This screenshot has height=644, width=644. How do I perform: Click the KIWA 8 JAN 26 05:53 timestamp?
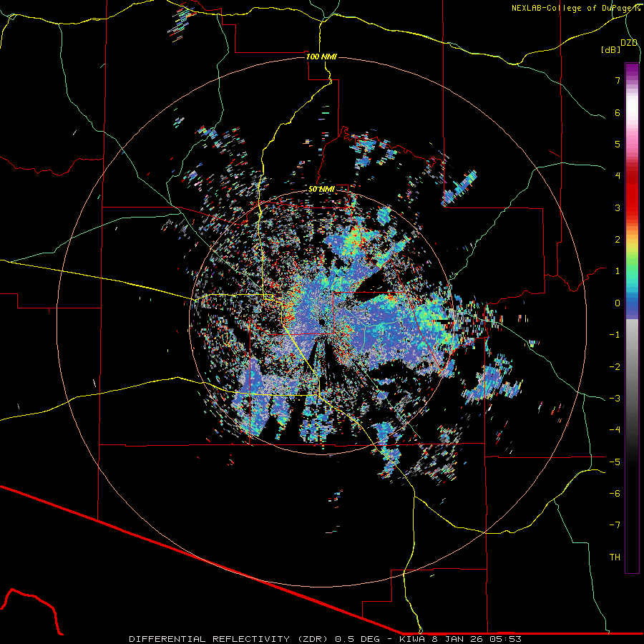pyautogui.click(x=460, y=639)
